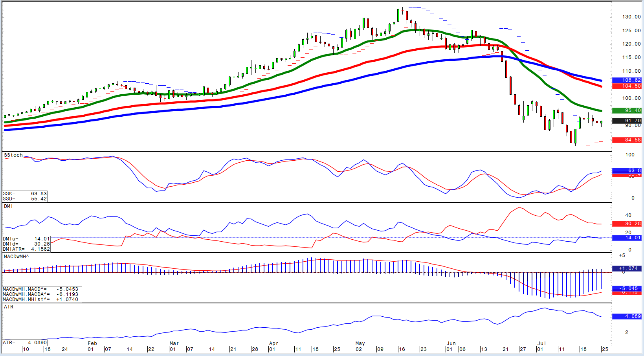
Task: Click the SSD= 55.42 readout
Action: [25, 199]
